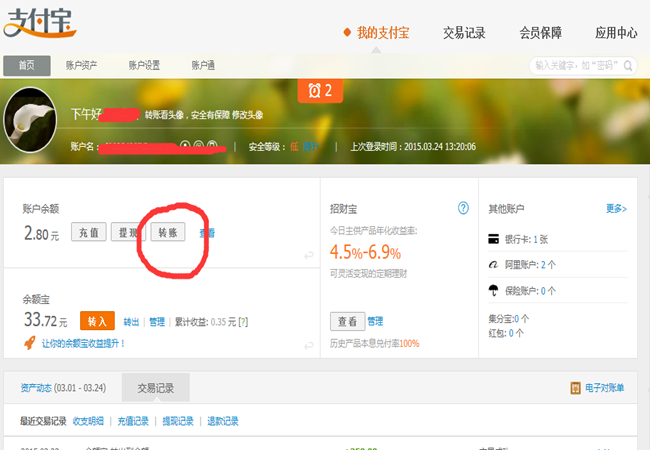
Task: Click the 阿里账户 2 个 entry
Action: point(530,264)
